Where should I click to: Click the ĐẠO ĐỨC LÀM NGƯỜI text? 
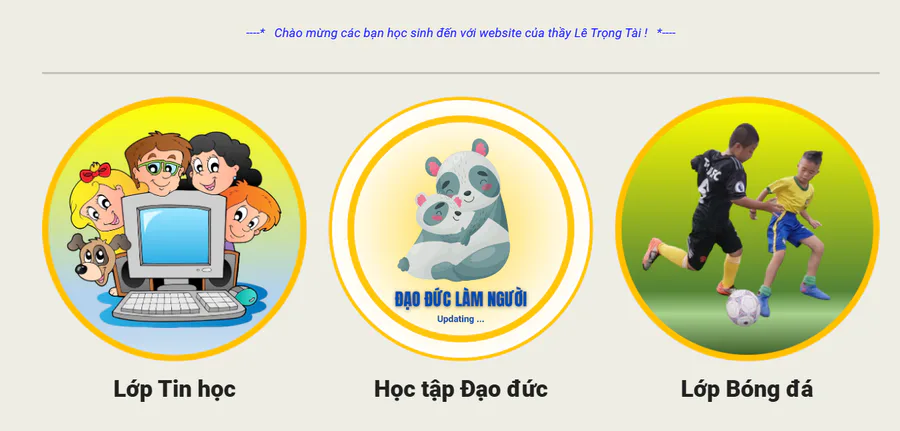(460, 299)
